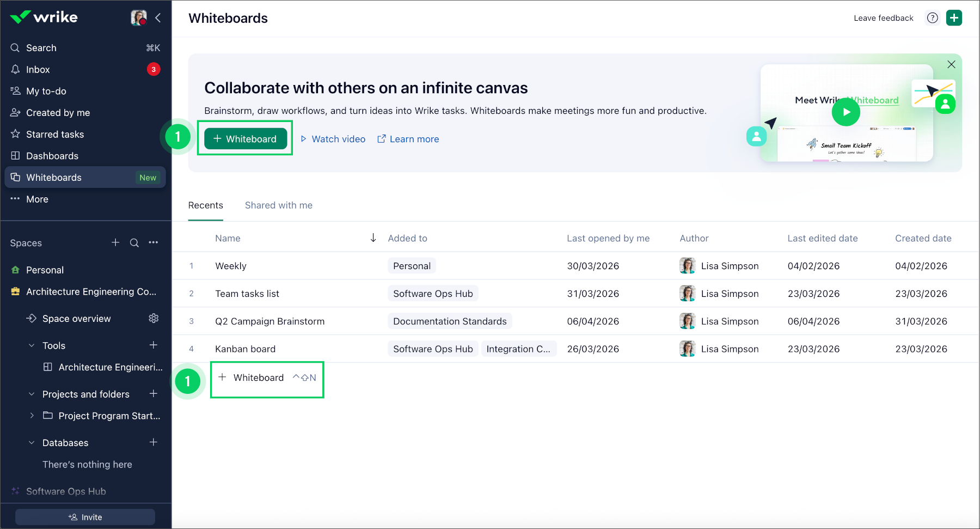The image size is (980, 529).
Task: Click the search icon in Spaces section
Action: tap(134, 243)
